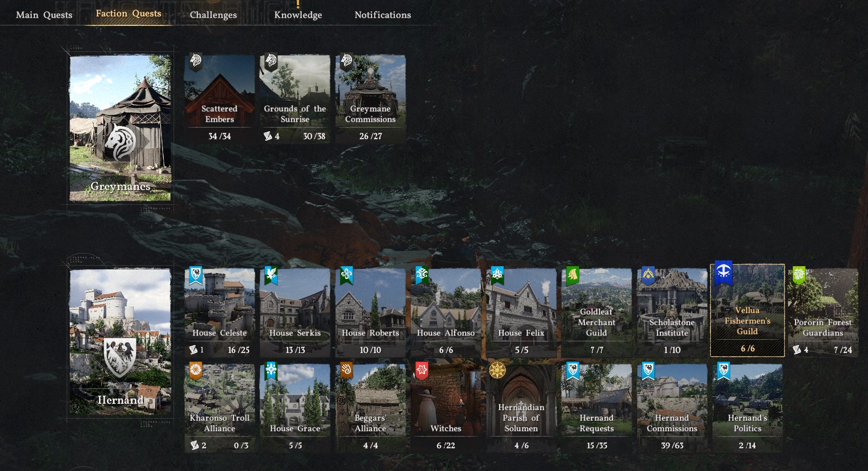
Task: Click the Goldleaf Merchant Guild banner icon
Action: pos(573,275)
